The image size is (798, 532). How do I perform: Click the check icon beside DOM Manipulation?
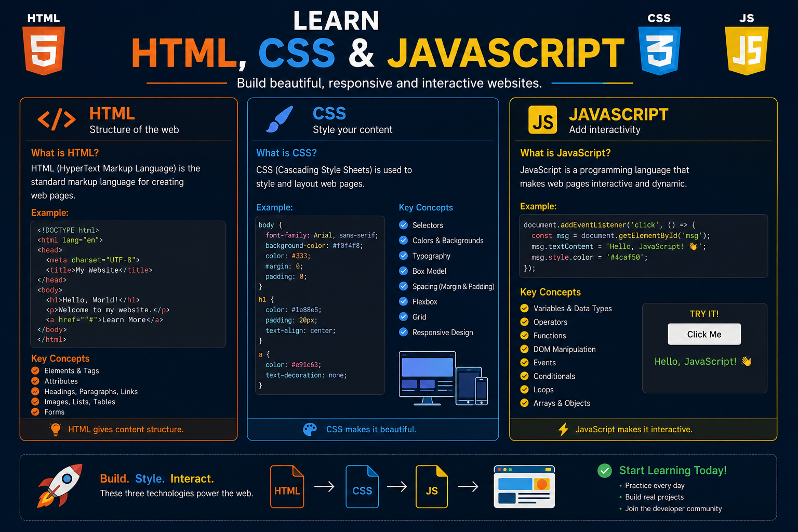(525, 349)
